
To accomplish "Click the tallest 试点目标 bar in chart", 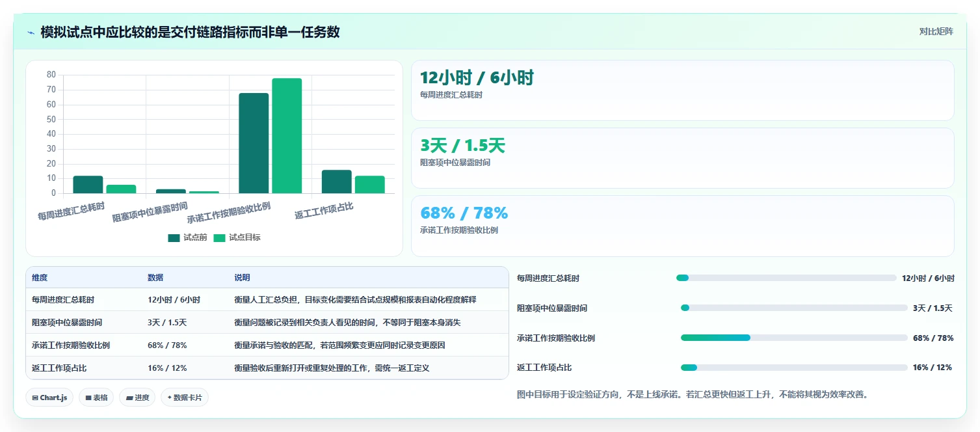I will click(x=287, y=135).
